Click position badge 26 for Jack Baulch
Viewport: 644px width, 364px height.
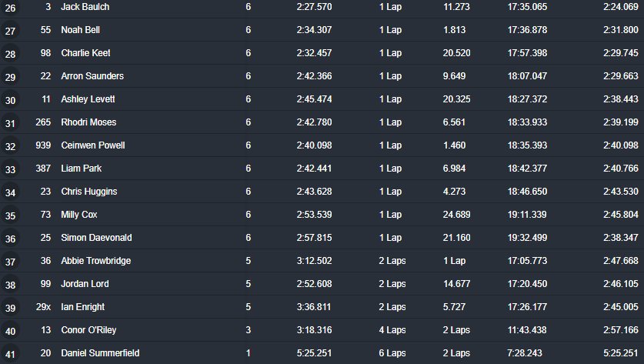10,8
